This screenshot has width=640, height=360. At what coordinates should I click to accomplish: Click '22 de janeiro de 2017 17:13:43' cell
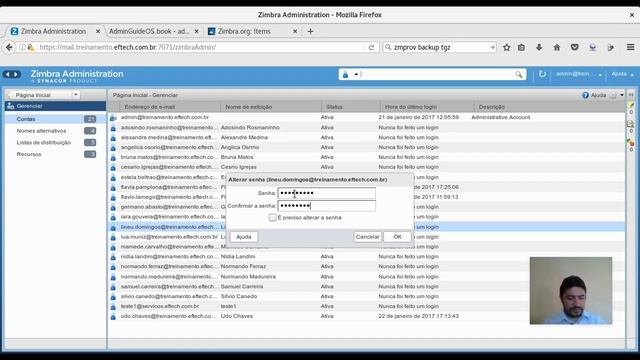click(x=418, y=316)
